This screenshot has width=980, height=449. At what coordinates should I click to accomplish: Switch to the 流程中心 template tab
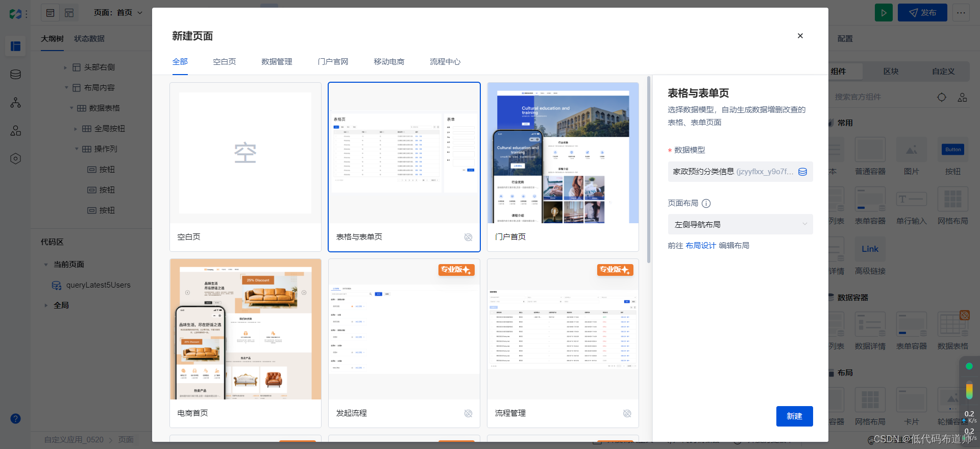pyautogui.click(x=445, y=62)
